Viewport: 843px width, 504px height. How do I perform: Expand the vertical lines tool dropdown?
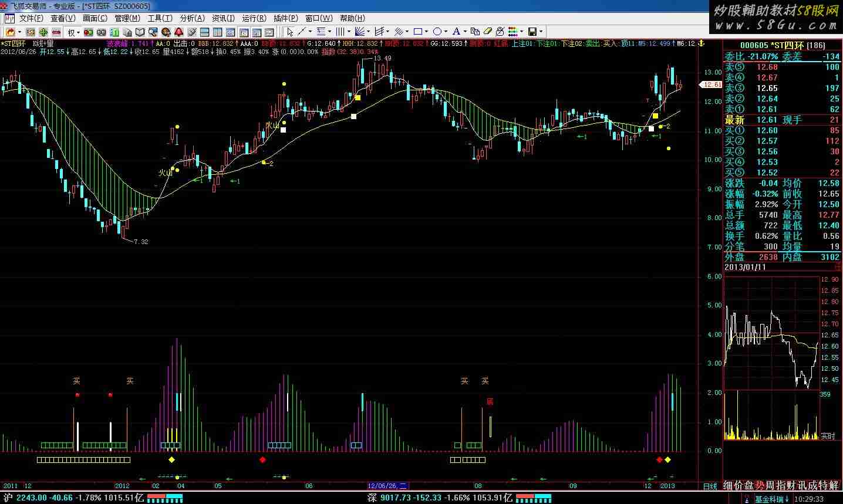[x=349, y=32]
